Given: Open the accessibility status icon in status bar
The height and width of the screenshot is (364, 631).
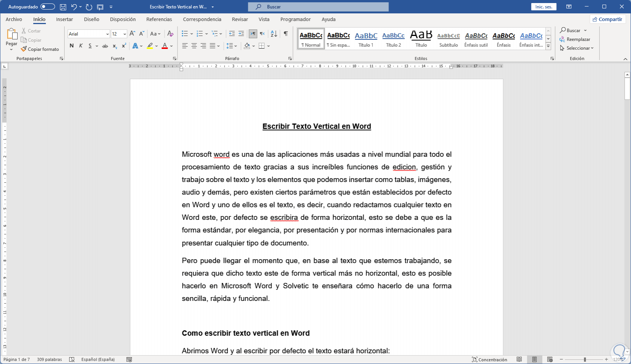Looking at the screenshot, I should 129,359.
